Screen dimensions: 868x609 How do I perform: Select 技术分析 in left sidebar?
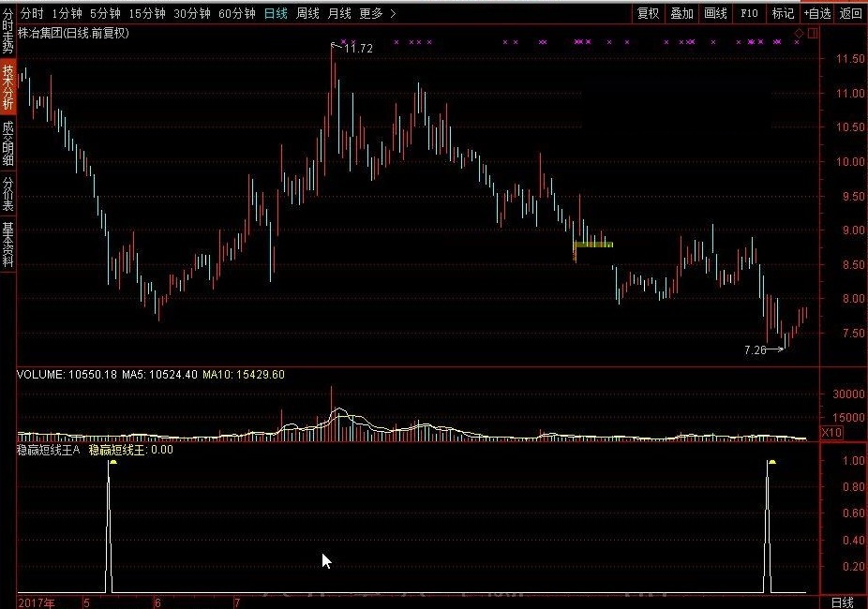tap(7, 87)
